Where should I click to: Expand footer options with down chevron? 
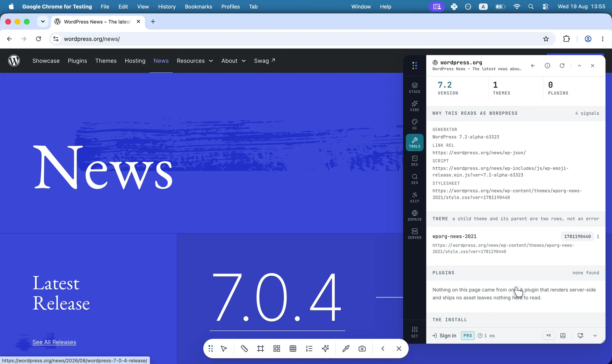pyautogui.click(x=595, y=336)
